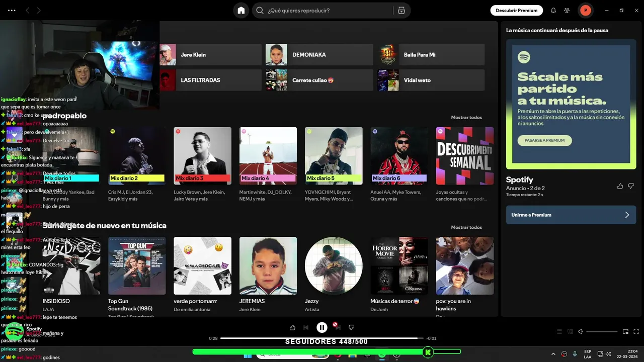Screen dimensions: 644x362
Task: Open the friends activity icon
Action: coord(567,11)
